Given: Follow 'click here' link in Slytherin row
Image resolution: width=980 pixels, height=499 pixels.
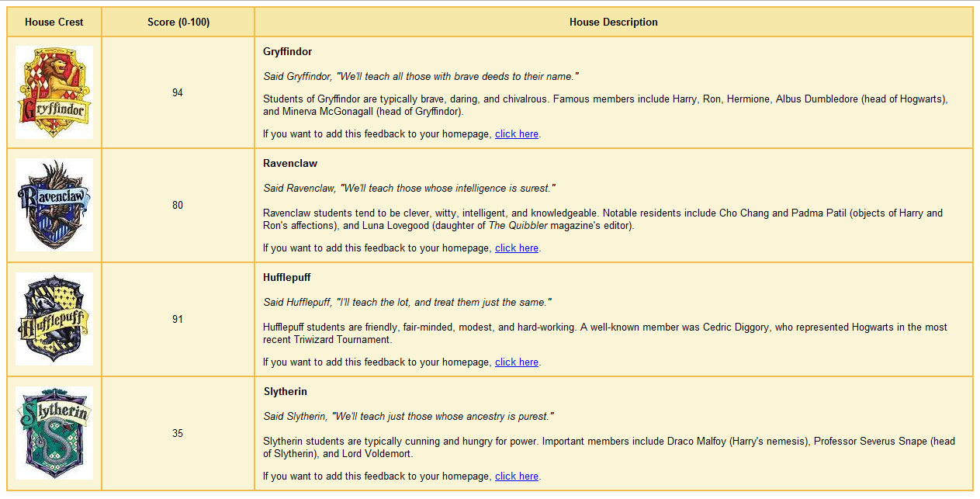Looking at the screenshot, I should (x=517, y=476).
